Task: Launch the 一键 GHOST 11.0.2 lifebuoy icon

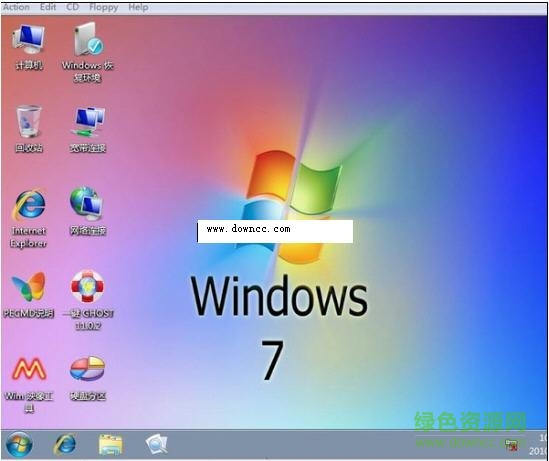Action: pos(88,300)
